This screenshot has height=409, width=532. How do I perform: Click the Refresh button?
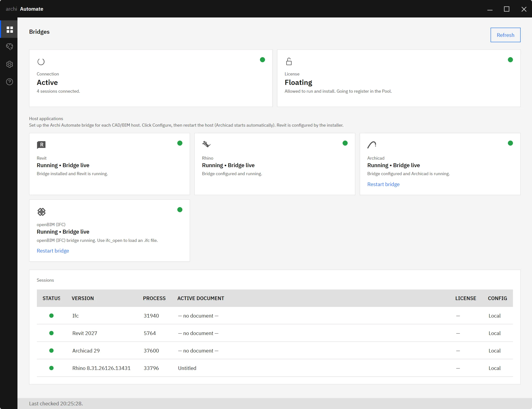pyautogui.click(x=505, y=35)
